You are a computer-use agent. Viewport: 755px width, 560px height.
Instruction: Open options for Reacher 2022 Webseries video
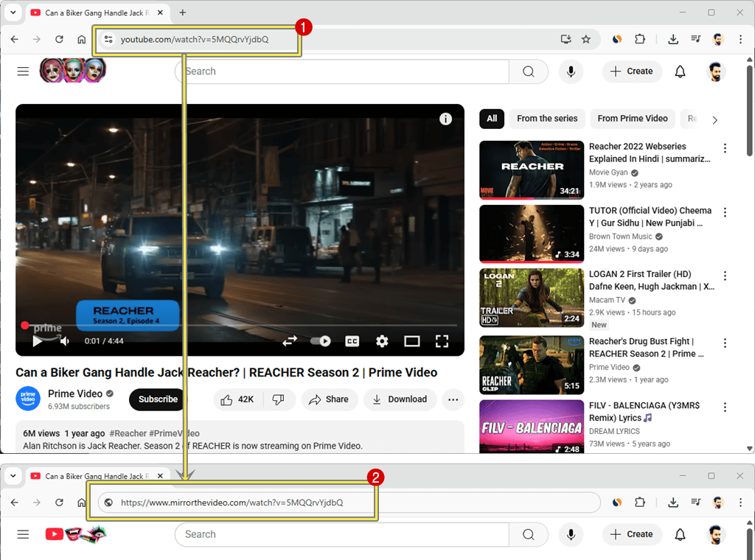tap(725, 147)
